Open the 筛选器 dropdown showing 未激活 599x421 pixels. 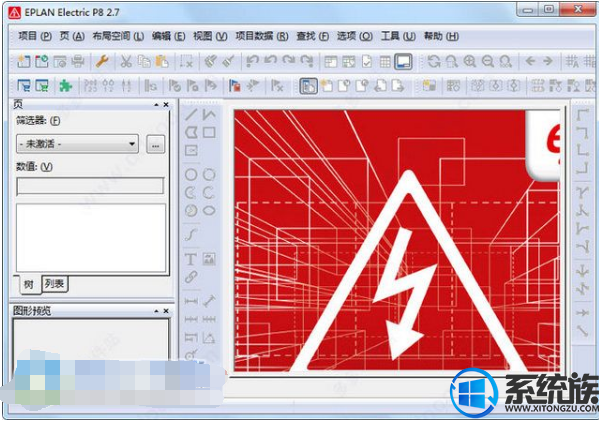77,144
